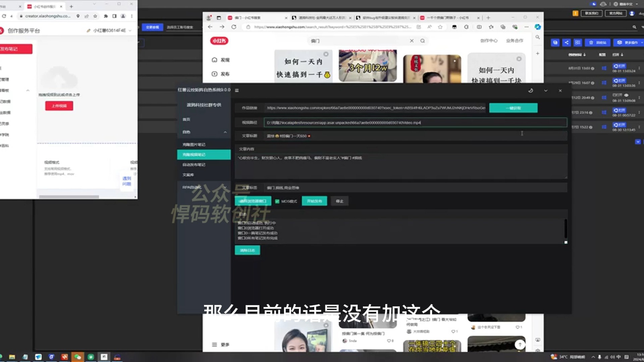Click the 停止 button
Image resolution: width=644 pixels, height=362 pixels.
(x=339, y=201)
